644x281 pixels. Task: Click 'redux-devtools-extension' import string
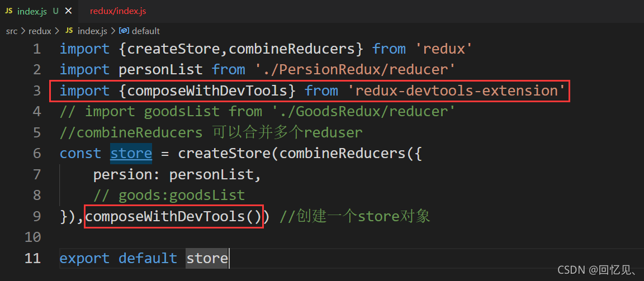pyautogui.click(x=456, y=91)
